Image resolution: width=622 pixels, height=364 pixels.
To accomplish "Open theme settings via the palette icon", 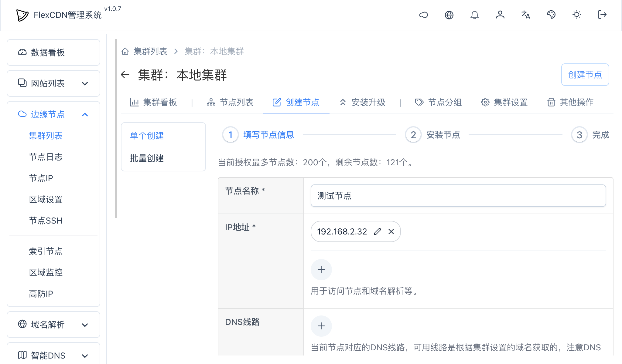I will point(551,15).
